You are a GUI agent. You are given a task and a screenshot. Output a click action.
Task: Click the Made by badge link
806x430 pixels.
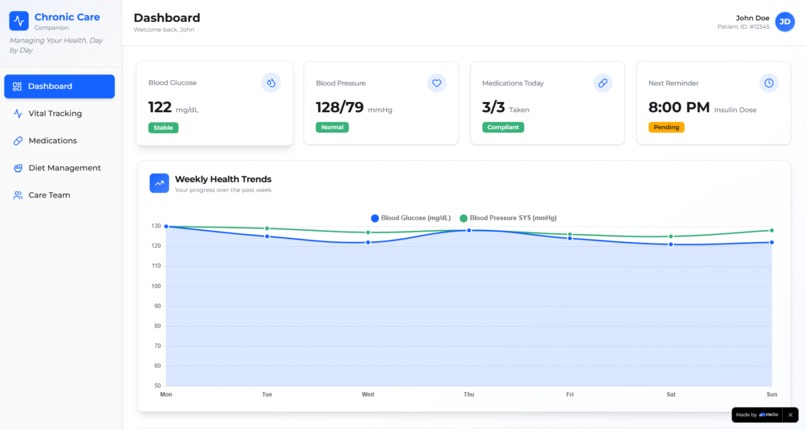pos(757,415)
